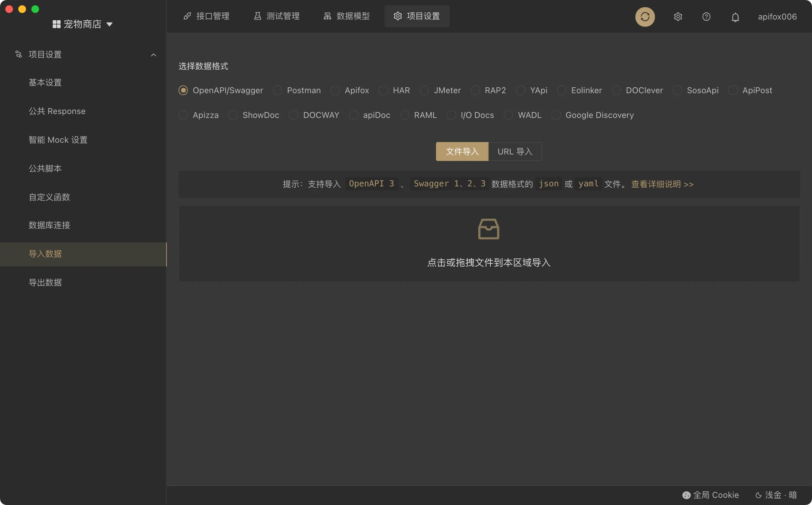Switch to URL 导入 mode
Screen dimensions: 812x505
pyautogui.click(x=515, y=151)
